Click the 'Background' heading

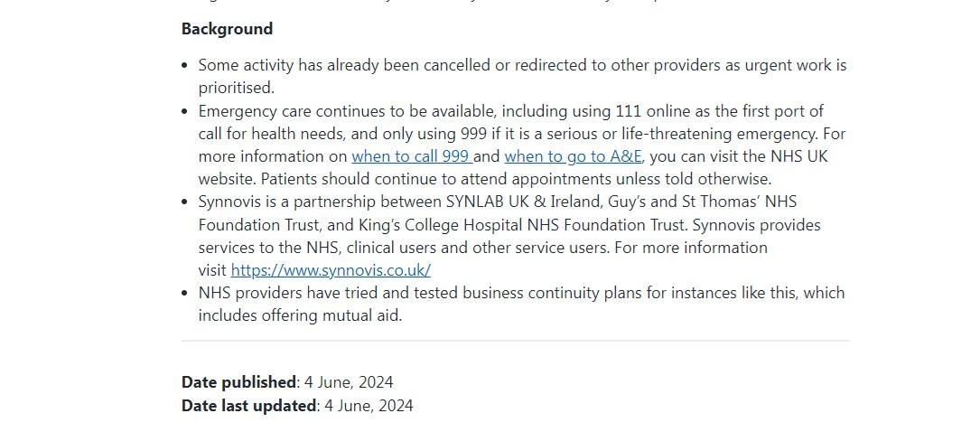[x=227, y=29]
